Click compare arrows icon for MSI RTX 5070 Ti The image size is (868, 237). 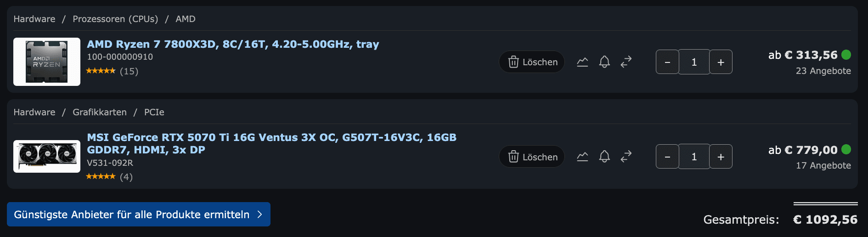[x=626, y=157]
